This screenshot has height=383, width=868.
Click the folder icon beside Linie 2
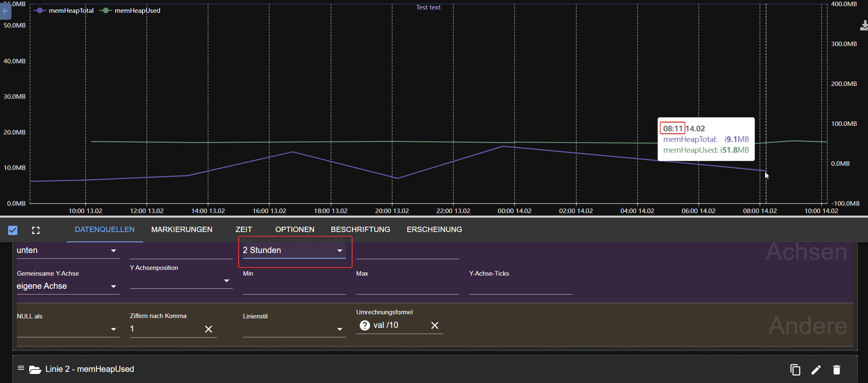[x=35, y=369]
